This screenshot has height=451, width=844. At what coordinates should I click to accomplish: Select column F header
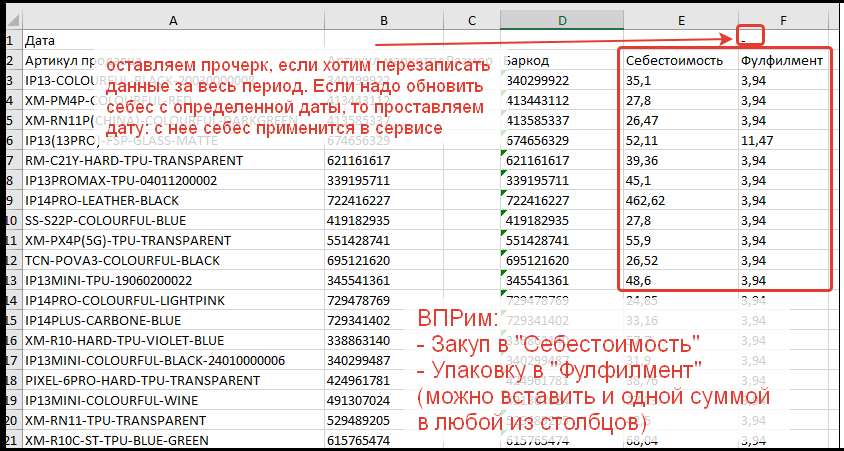[783, 20]
